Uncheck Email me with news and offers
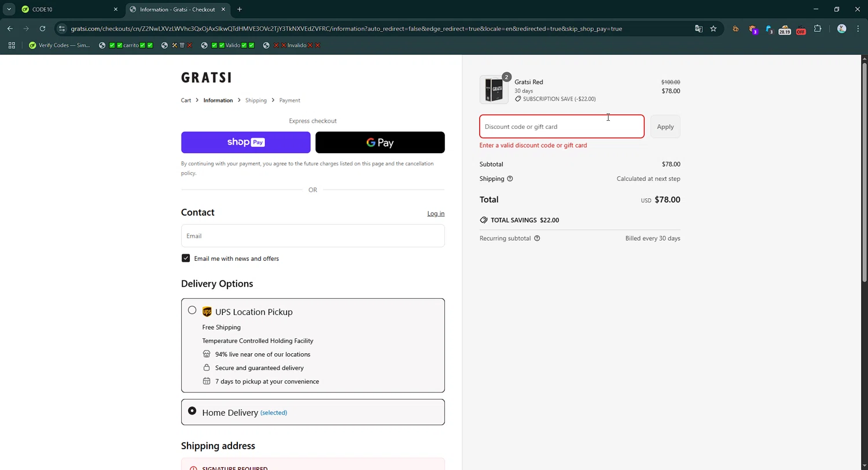Image resolution: width=868 pixels, height=470 pixels. pos(186,258)
